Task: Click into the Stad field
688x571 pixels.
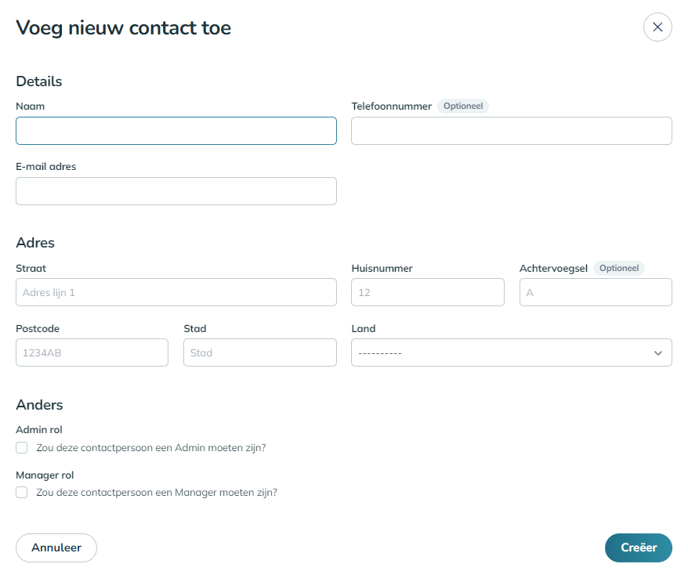Action: 260,353
